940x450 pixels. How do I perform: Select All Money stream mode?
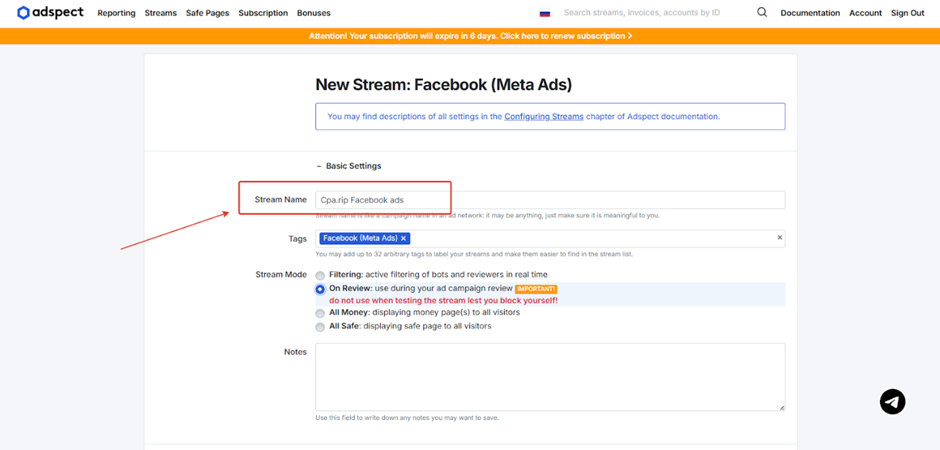320,313
